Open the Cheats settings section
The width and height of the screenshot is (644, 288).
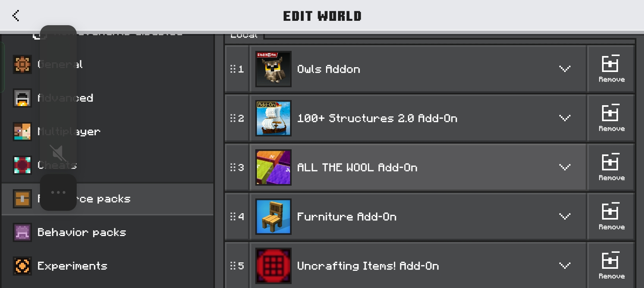click(x=107, y=165)
